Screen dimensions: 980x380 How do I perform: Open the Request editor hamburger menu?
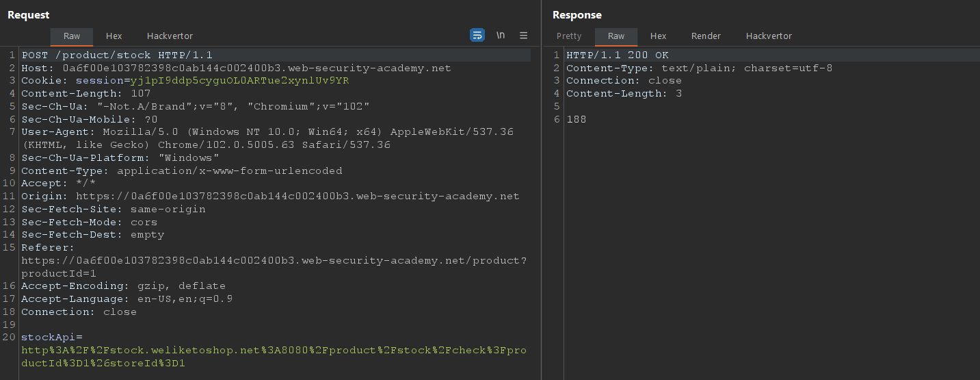click(x=524, y=35)
